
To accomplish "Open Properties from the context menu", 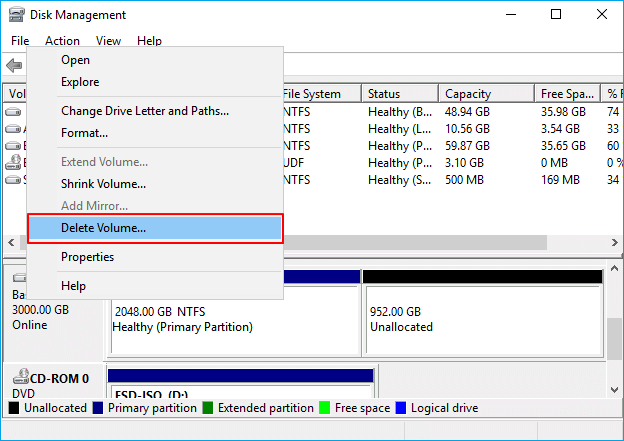I will (87, 257).
